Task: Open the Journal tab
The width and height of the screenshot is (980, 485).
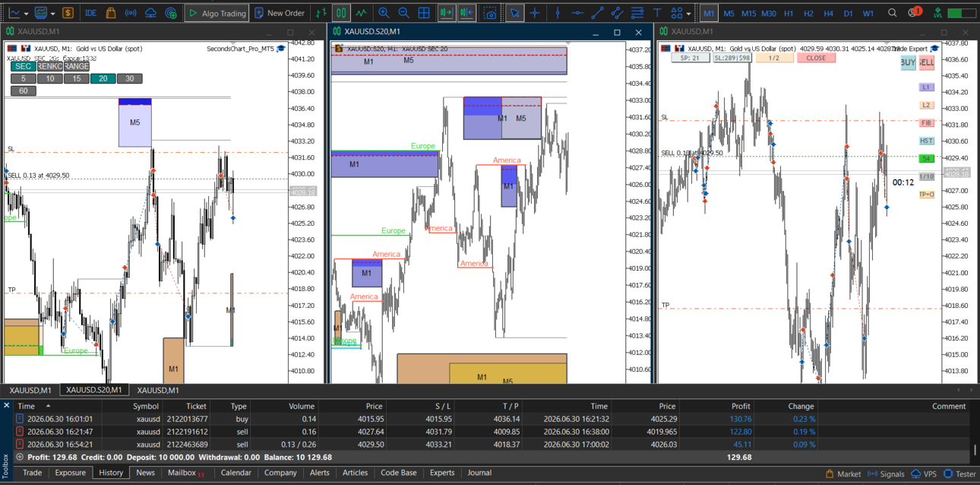Action: click(x=479, y=473)
